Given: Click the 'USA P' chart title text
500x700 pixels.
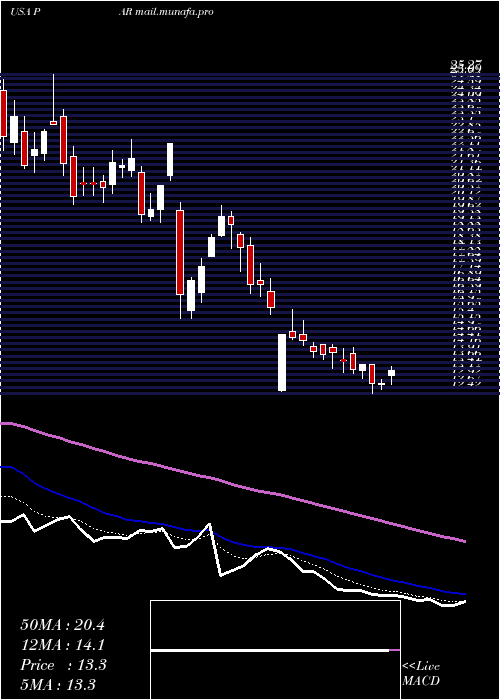Looking at the screenshot, I should pos(26,12).
